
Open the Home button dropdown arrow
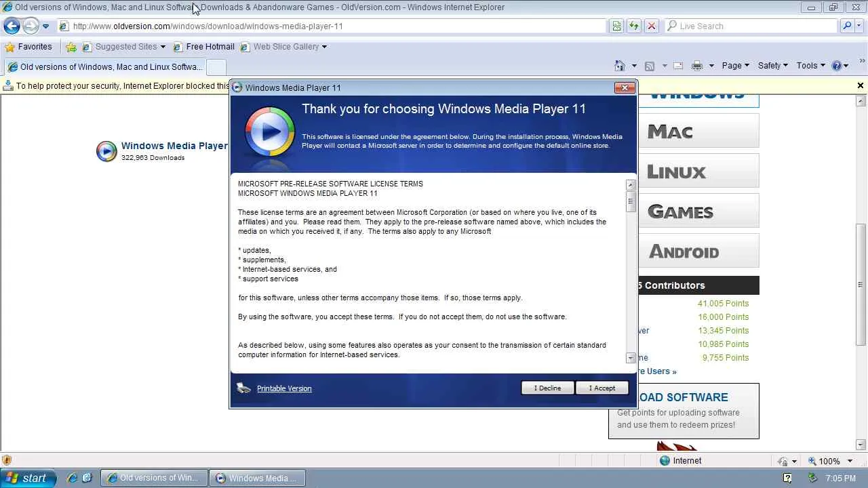[x=634, y=66]
